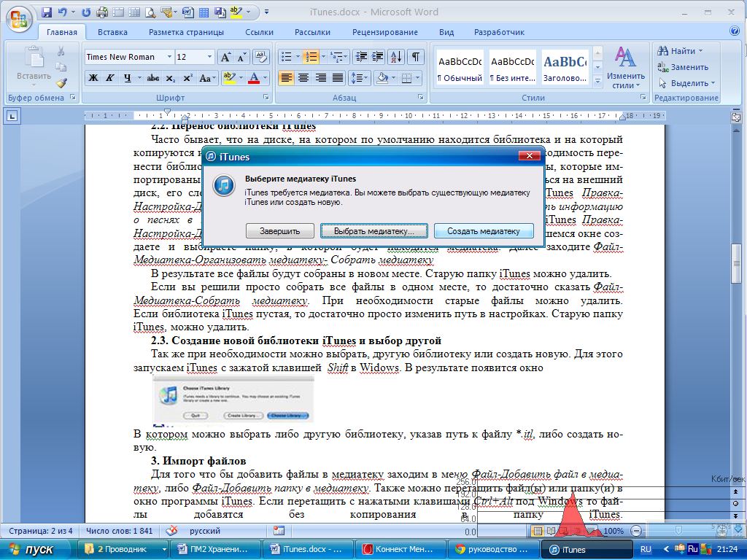The height and width of the screenshot is (560, 747).
Task: Click the Undo arrow icon
Action: click(x=63, y=12)
